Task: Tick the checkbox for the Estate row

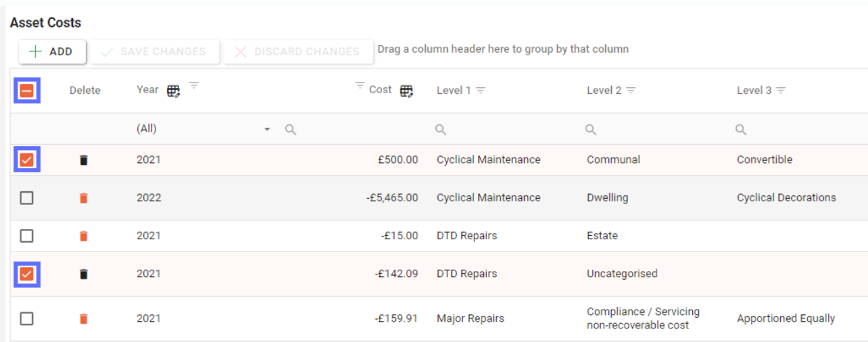Action: [26, 236]
